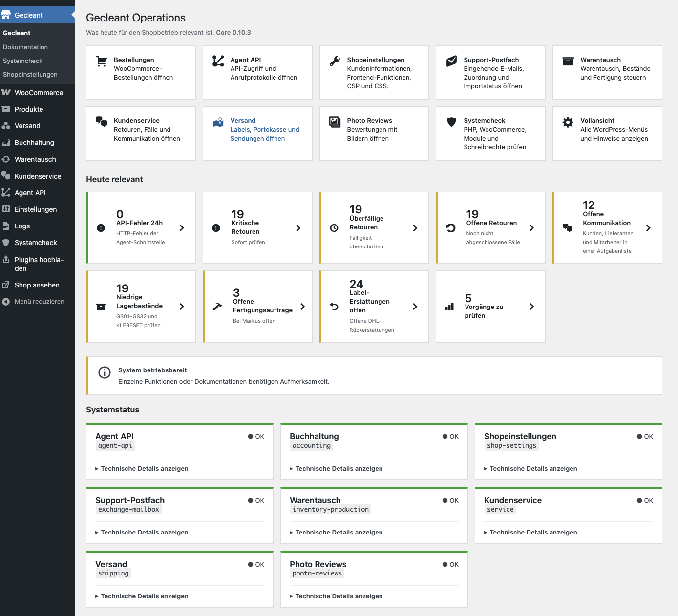678x616 pixels.
Task: Click the Shopeinstellungen wrench icon
Action: tap(335, 61)
